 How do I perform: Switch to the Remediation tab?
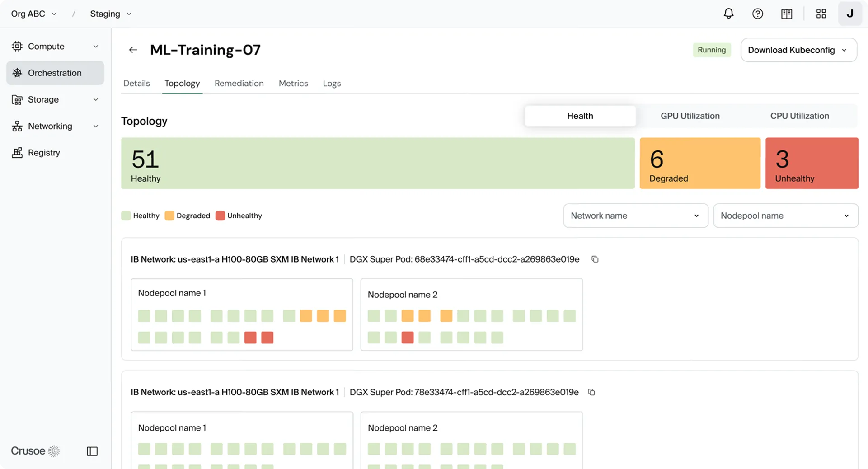pos(239,83)
